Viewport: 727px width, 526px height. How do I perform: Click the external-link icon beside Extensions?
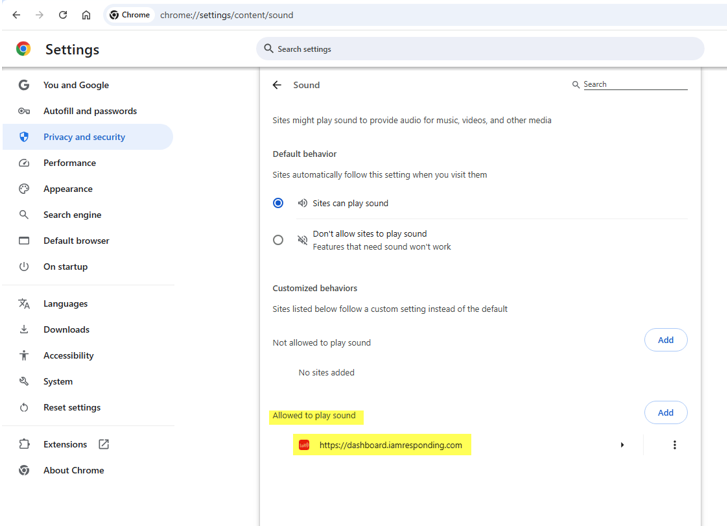coord(104,444)
